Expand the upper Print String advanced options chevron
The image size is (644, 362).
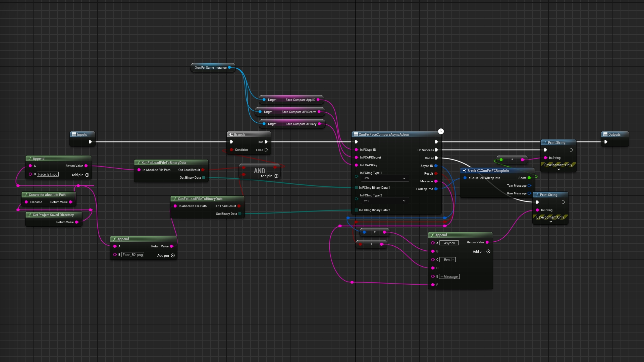(x=558, y=170)
